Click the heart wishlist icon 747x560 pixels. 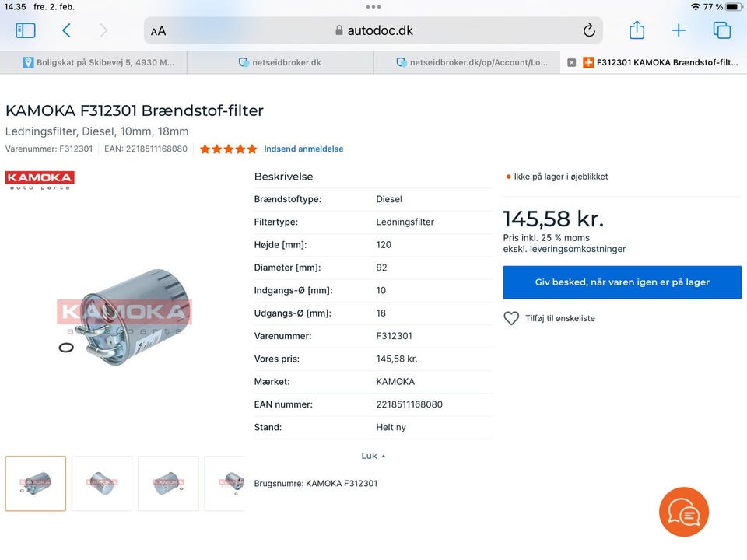pyautogui.click(x=511, y=318)
